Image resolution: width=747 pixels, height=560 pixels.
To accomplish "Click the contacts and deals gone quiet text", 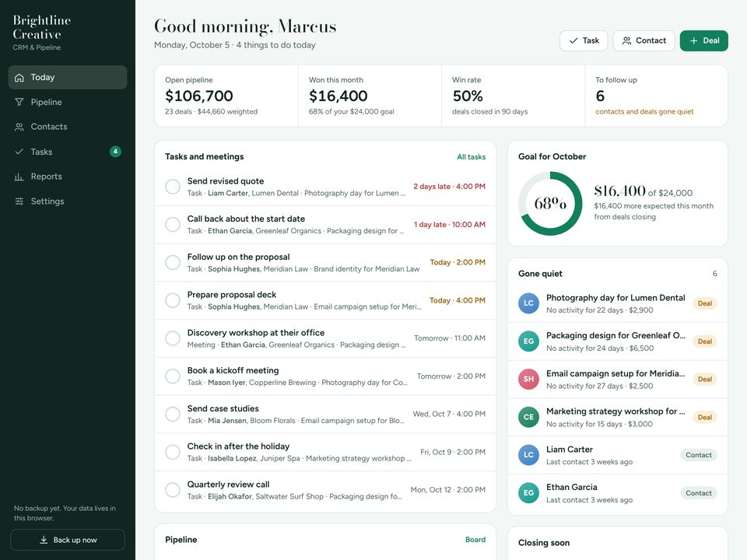I will [644, 111].
